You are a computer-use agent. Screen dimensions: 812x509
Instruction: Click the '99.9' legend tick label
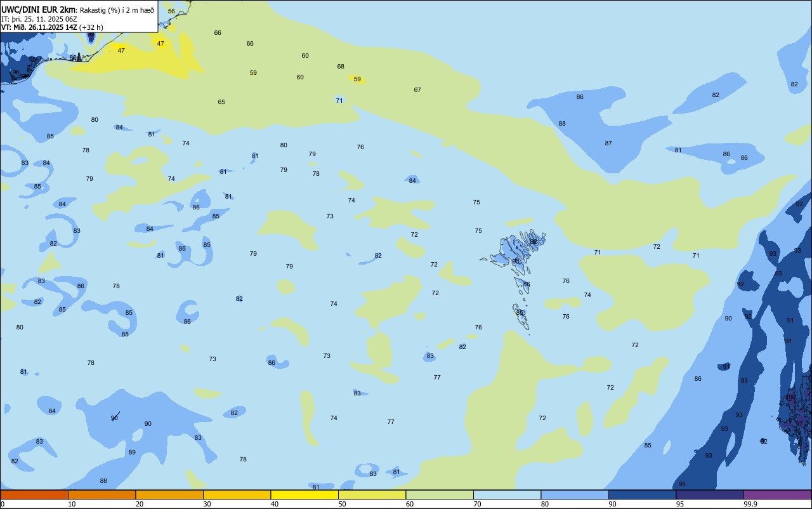(750, 504)
